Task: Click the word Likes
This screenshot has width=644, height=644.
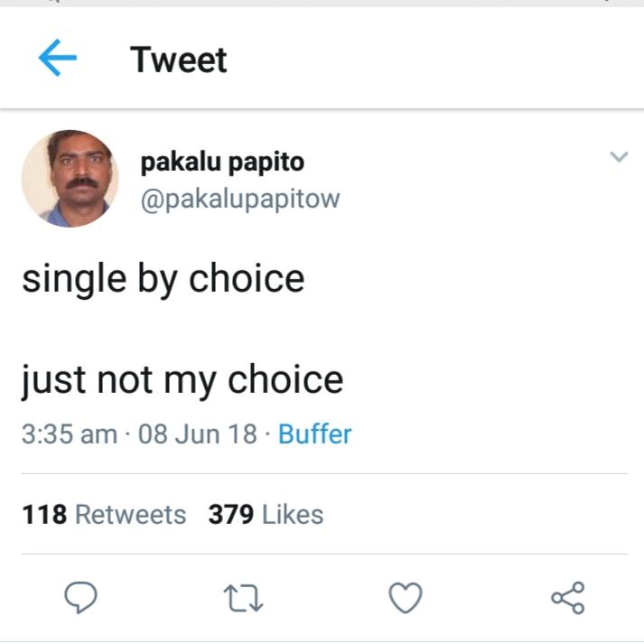Action: [x=292, y=515]
